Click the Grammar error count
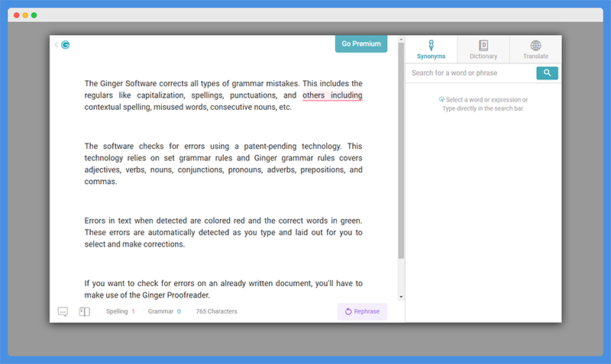The height and width of the screenshot is (364, 611). tap(164, 311)
